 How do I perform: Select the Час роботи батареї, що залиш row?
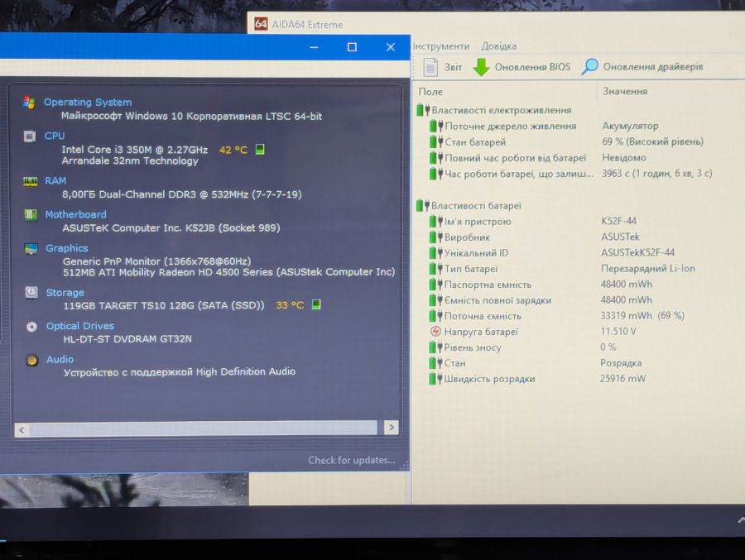pos(579,174)
